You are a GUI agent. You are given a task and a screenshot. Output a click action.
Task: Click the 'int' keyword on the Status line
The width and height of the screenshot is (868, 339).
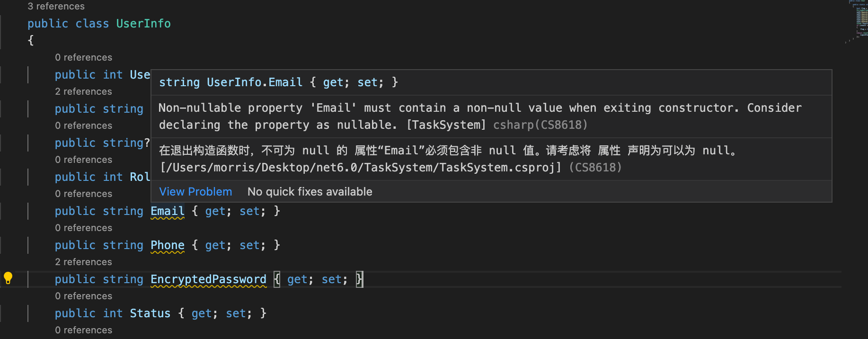point(113,313)
